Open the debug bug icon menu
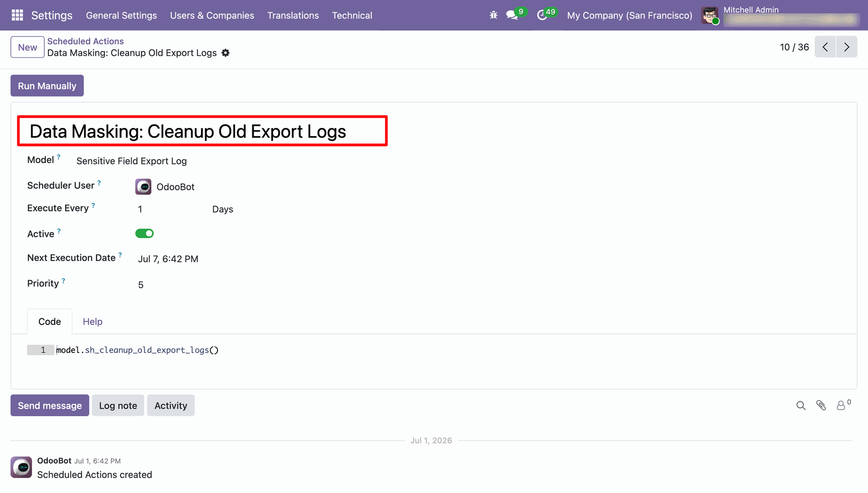Screen dimensions: 868x493 (493, 15)
